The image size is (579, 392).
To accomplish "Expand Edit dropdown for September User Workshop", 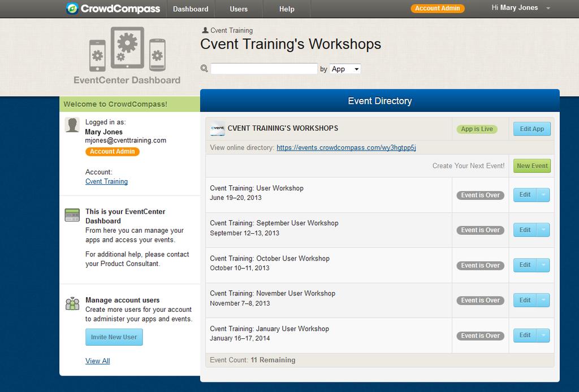I will click(x=543, y=230).
